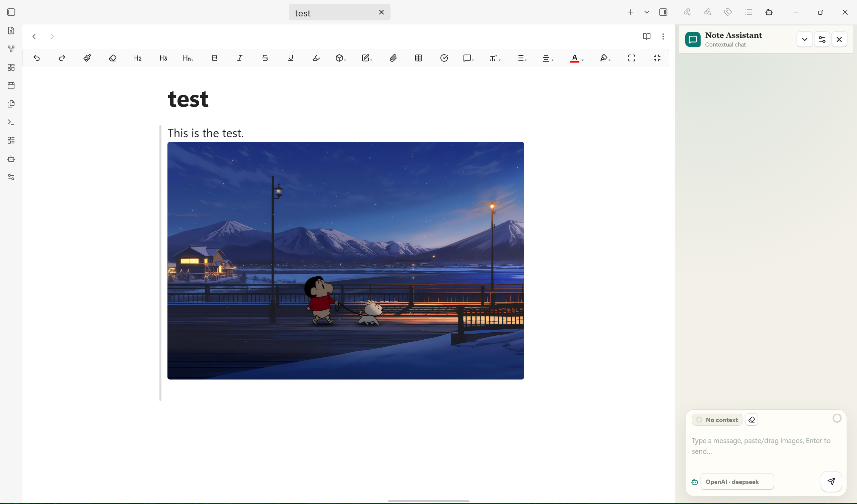Toggle the highlighter pen formatting
The width and height of the screenshot is (857, 504).
[x=316, y=58]
